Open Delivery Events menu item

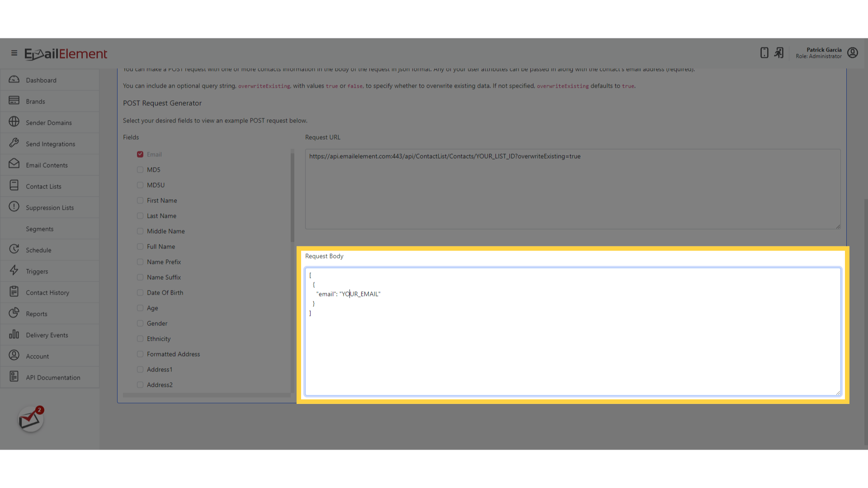click(x=50, y=335)
